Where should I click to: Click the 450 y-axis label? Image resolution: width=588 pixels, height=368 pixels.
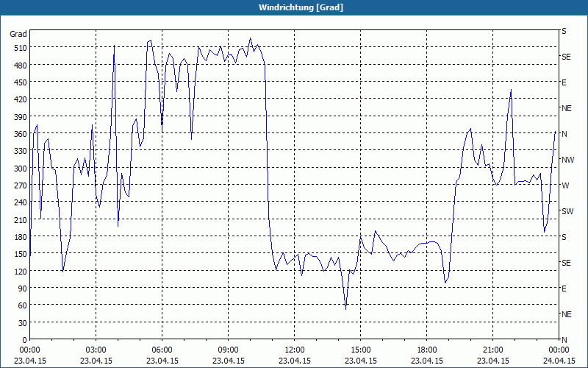[x=21, y=82]
